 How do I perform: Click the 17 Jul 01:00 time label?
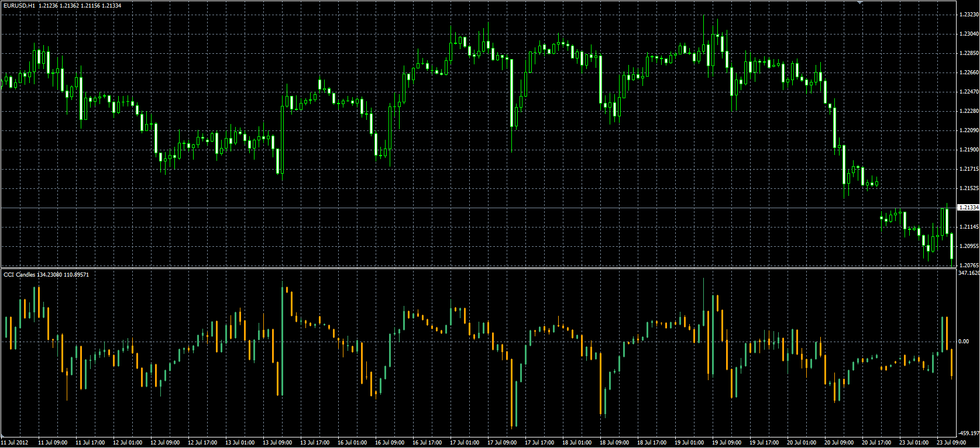pos(465,443)
